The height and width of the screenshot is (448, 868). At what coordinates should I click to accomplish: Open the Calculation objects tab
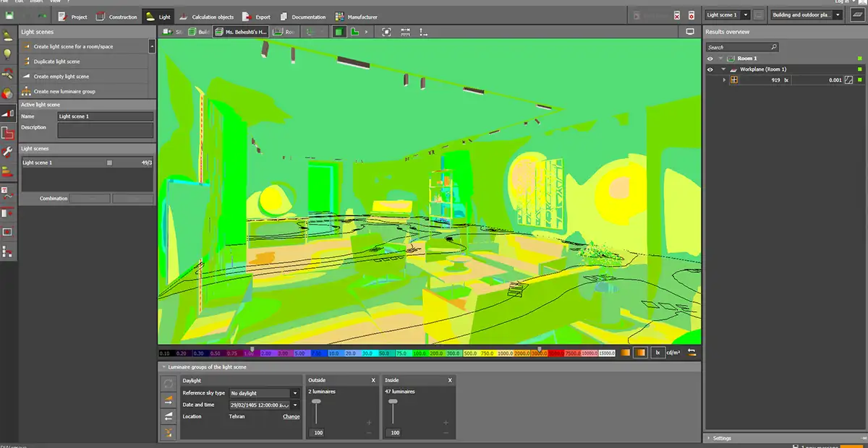pos(208,17)
